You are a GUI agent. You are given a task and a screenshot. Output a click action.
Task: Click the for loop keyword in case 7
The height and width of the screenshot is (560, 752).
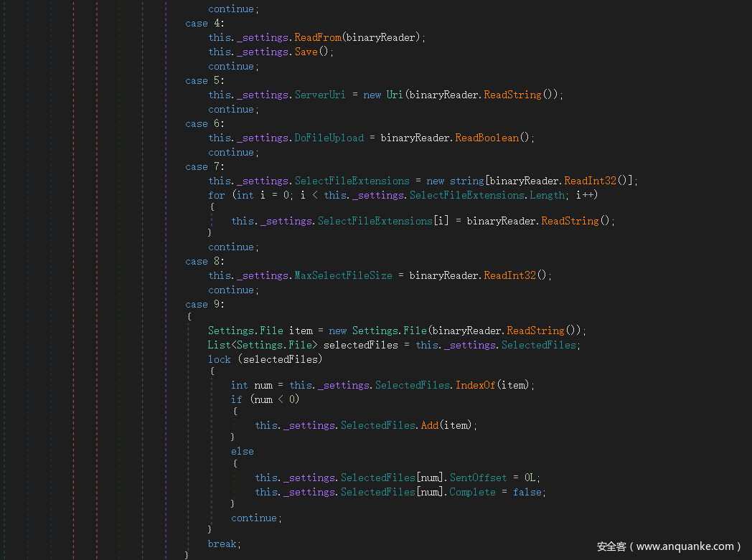216,195
